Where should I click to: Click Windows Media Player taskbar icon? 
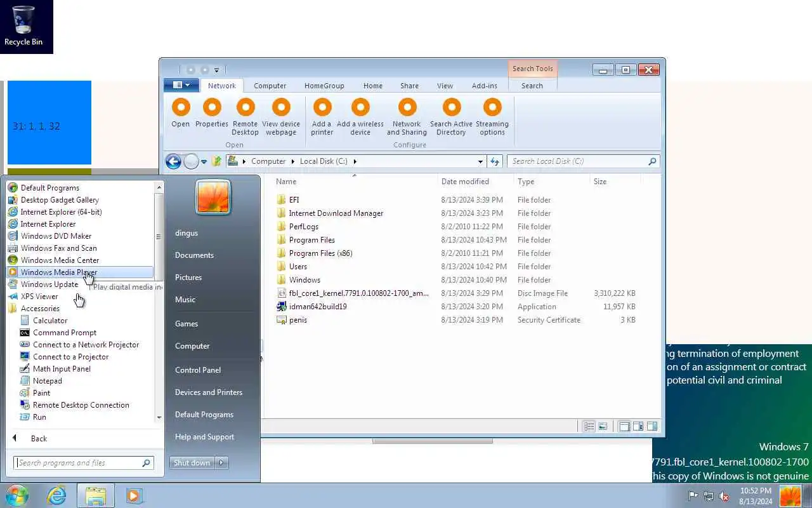click(134, 495)
